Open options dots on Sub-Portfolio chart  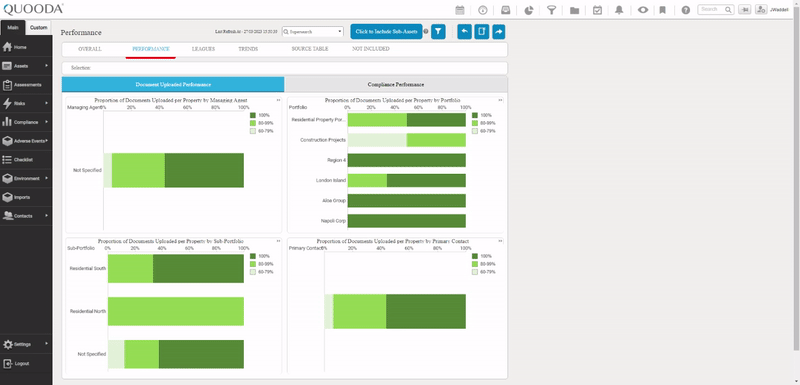[x=279, y=241]
